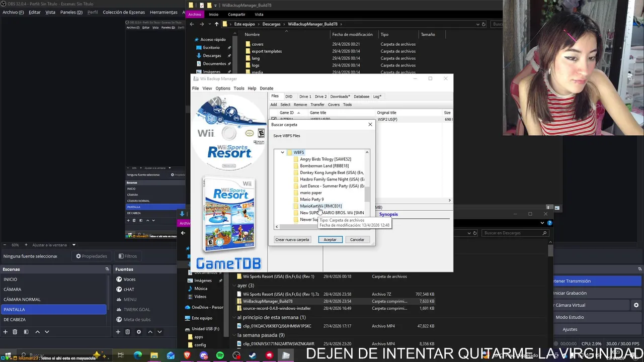This screenshot has height=362, width=644.
Task: Collapse 'al principio de esta semana' group
Action: tap(234, 318)
